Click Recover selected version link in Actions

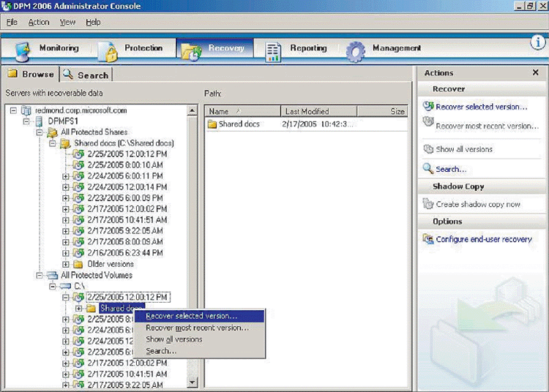coord(482,107)
